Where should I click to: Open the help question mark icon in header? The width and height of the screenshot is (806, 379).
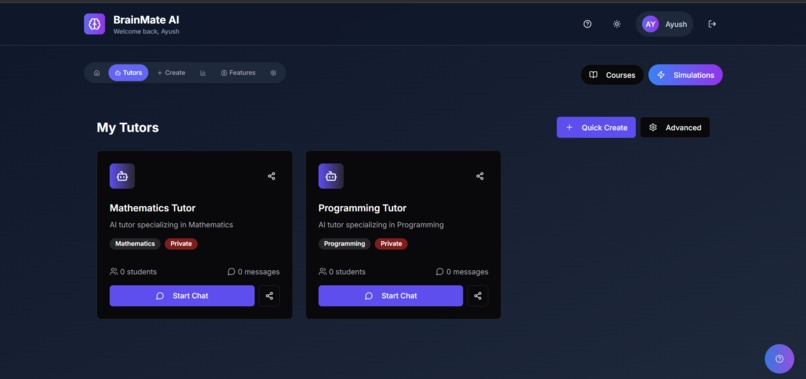coord(587,24)
